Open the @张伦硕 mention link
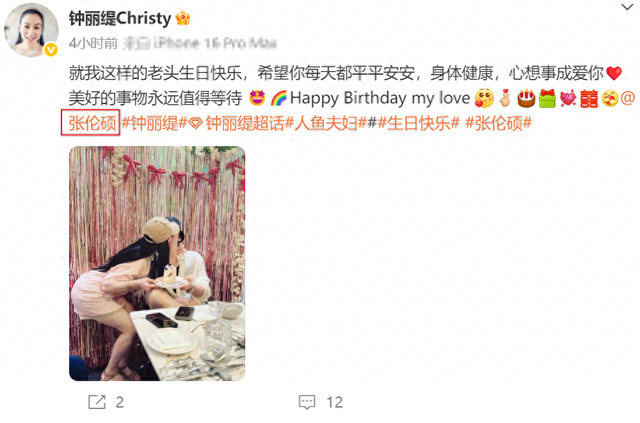The width and height of the screenshot is (640, 423). point(92,123)
